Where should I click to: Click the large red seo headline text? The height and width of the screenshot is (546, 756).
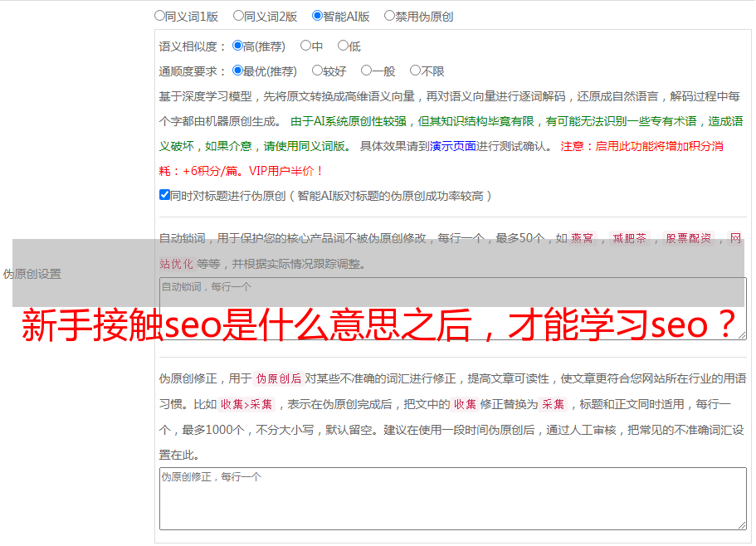(x=378, y=326)
